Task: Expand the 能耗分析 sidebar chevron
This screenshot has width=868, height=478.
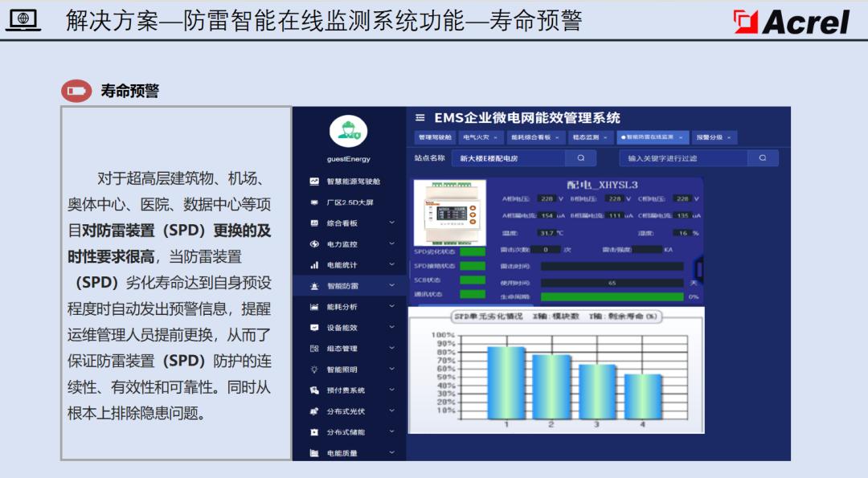Action: (392, 306)
